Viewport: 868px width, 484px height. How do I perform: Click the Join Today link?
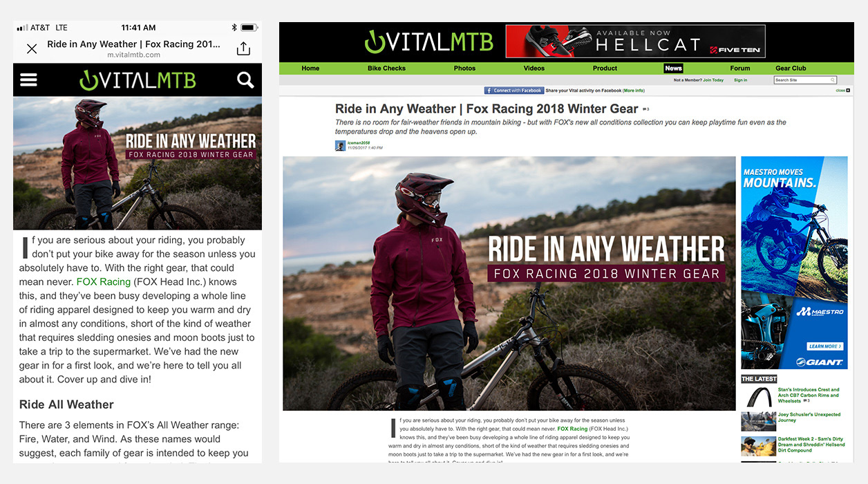click(713, 80)
